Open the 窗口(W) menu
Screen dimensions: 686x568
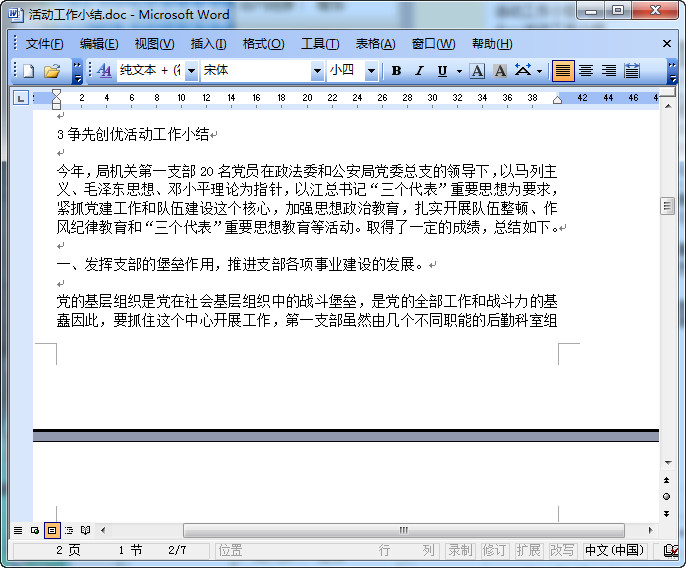pos(433,44)
